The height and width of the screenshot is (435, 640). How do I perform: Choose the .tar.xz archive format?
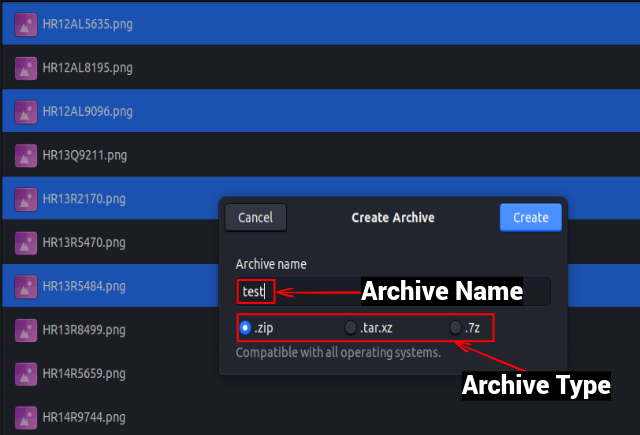pyautogui.click(x=351, y=327)
